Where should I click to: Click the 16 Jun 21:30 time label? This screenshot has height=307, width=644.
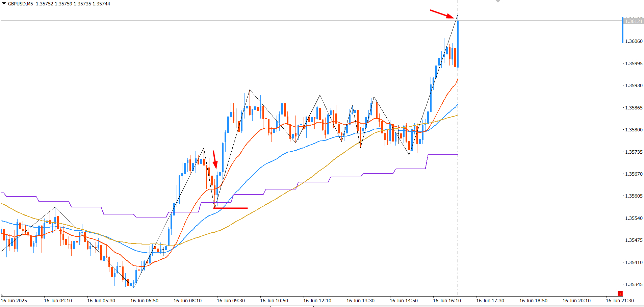[620, 301]
